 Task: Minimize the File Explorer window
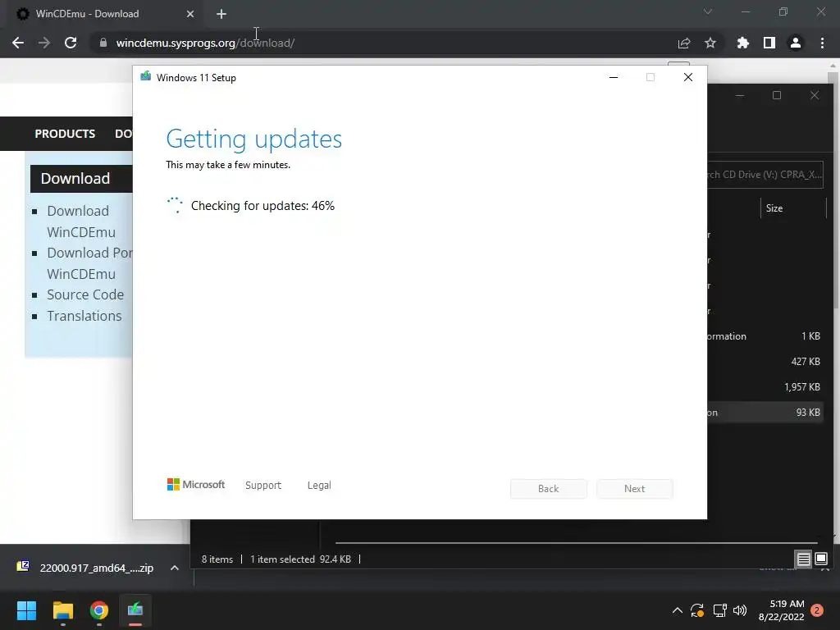pos(740,95)
